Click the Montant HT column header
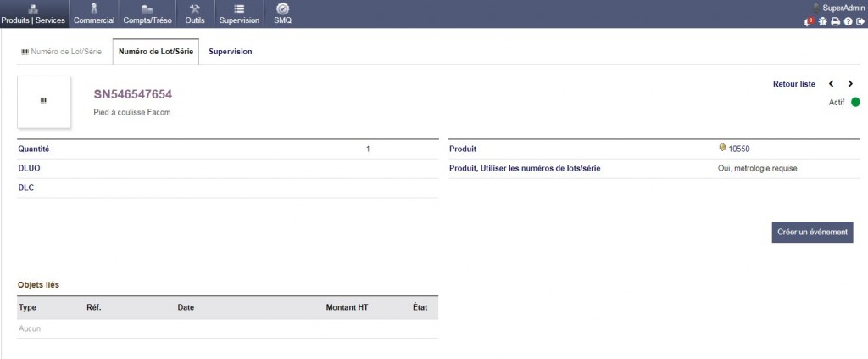868x359 pixels. pyautogui.click(x=347, y=307)
